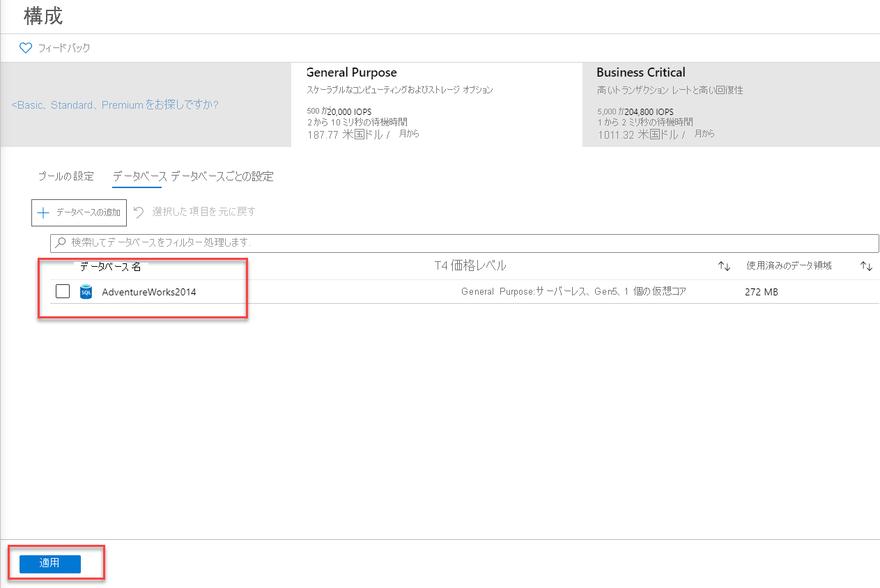Click the 適用 button
Screen dimensions: 880x588
coord(49,564)
